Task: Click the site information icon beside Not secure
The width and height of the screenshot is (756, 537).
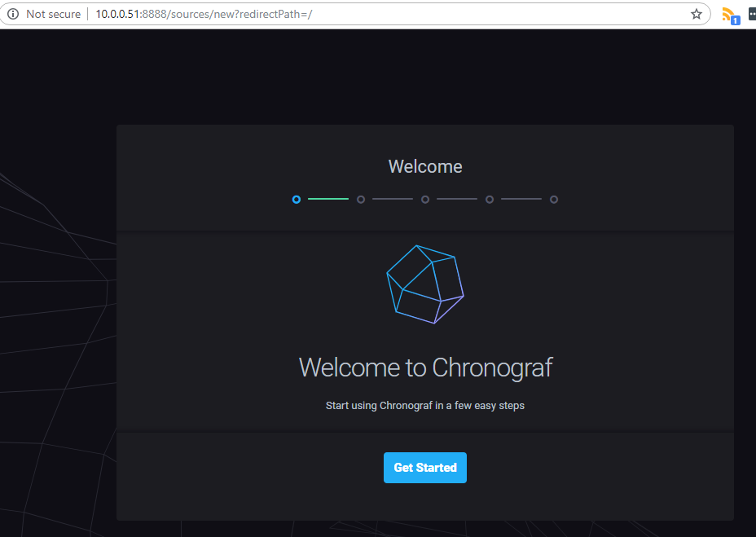Action: point(13,14)
